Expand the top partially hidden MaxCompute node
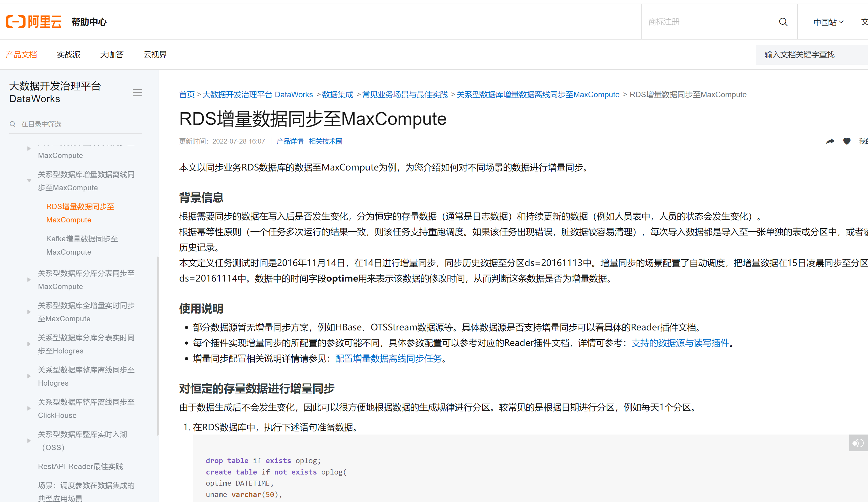 click(29, 148)
